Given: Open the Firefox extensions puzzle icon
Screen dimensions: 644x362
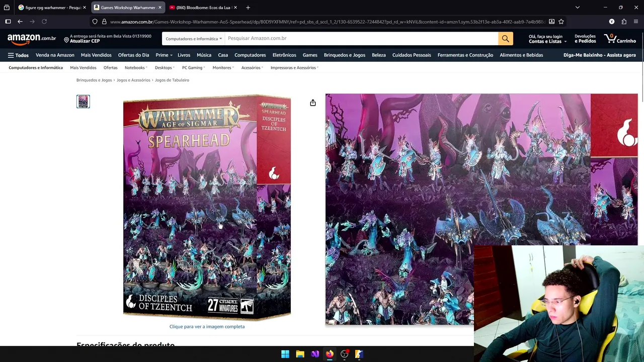Looking at the screenshot, I should tap(624, 22).
